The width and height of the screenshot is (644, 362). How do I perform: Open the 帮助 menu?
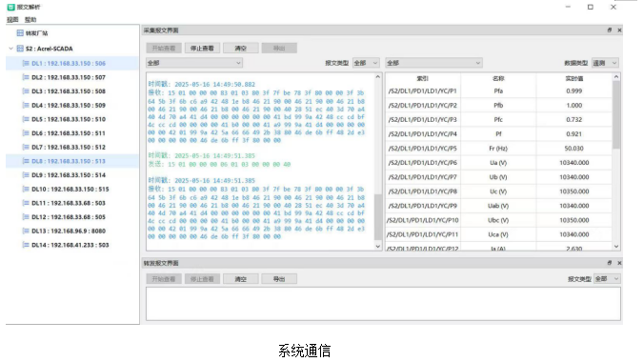click(x=30, y=19)
